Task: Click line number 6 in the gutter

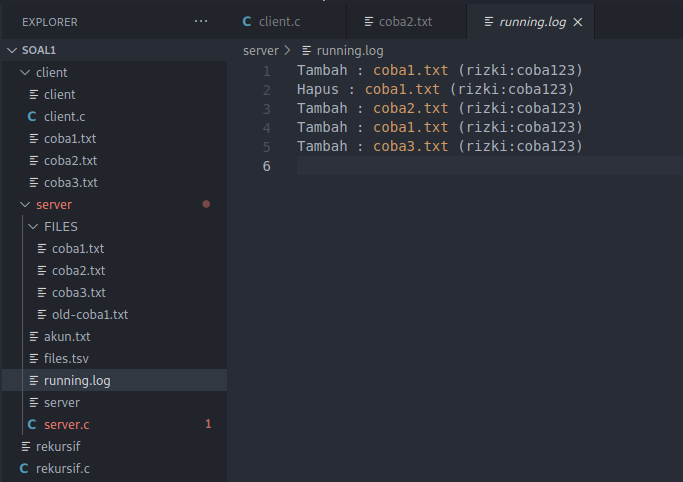Action: [267, 166]
